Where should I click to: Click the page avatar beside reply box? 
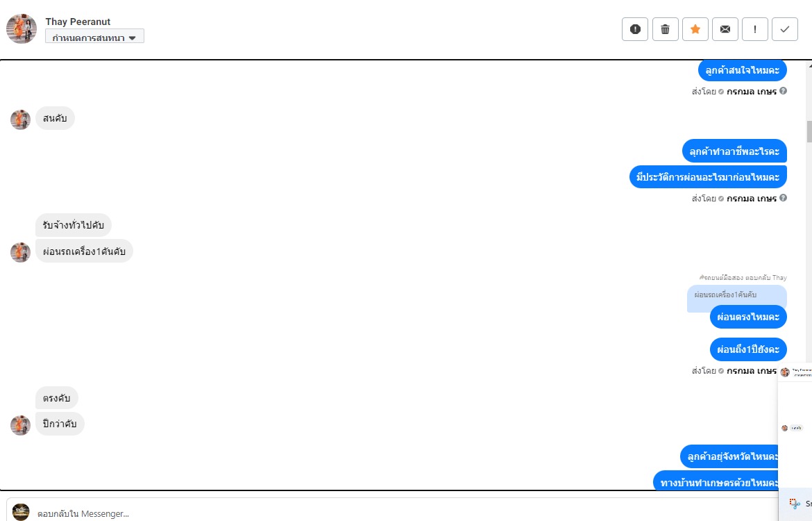[x=21, y=512]
